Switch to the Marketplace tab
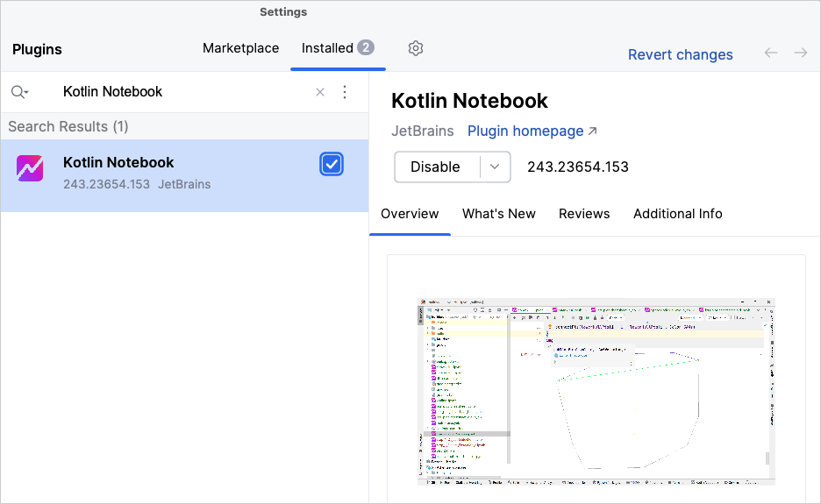This screenshot has height=504, width=821. click(x=241, y=48)
